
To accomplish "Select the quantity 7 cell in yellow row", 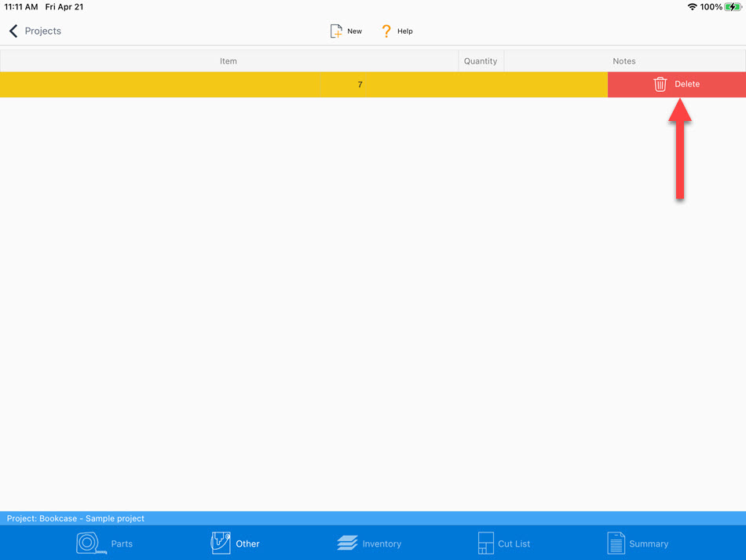I will [x=360, y=85].
